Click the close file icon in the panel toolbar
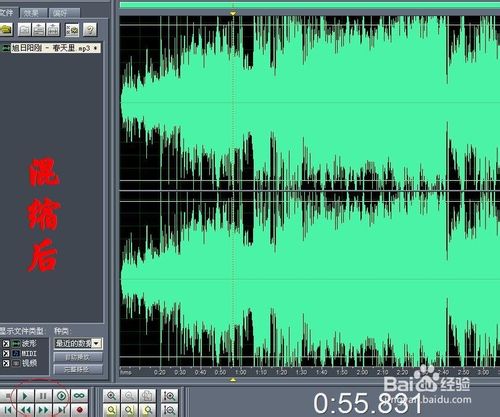500x417 pixels. [x=24, y=30]
